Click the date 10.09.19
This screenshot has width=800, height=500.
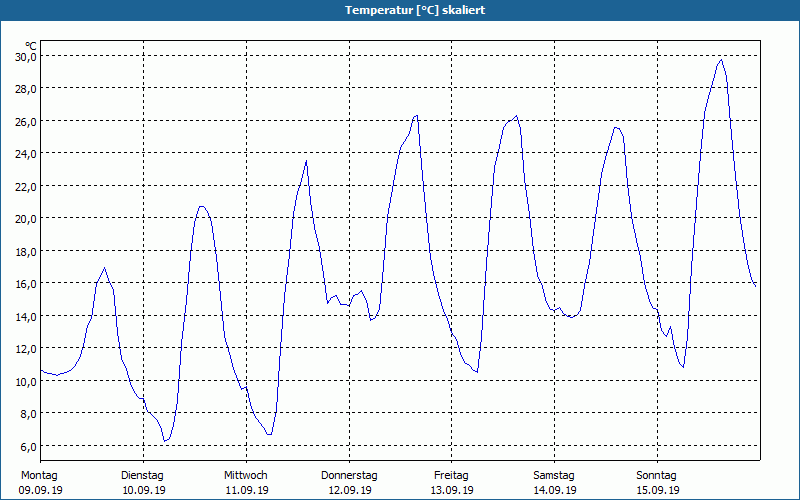click(x=144, y=490)
